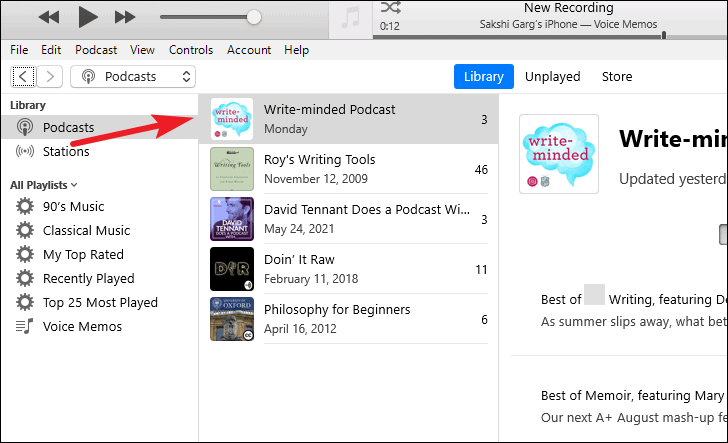The image size is (728, 443).
Task: Open the File menu
Action: tap(19, 50)
